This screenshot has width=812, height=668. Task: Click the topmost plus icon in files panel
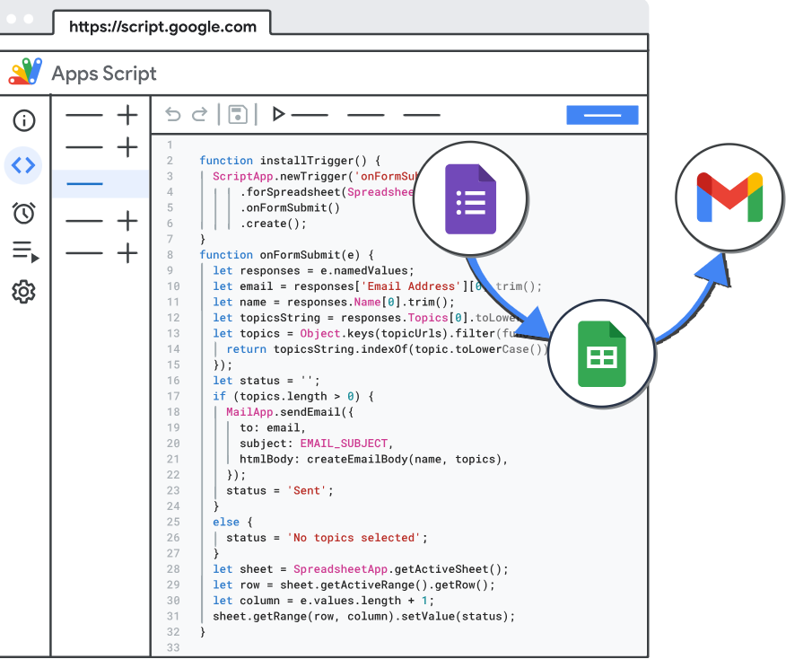tap(127, 115)
